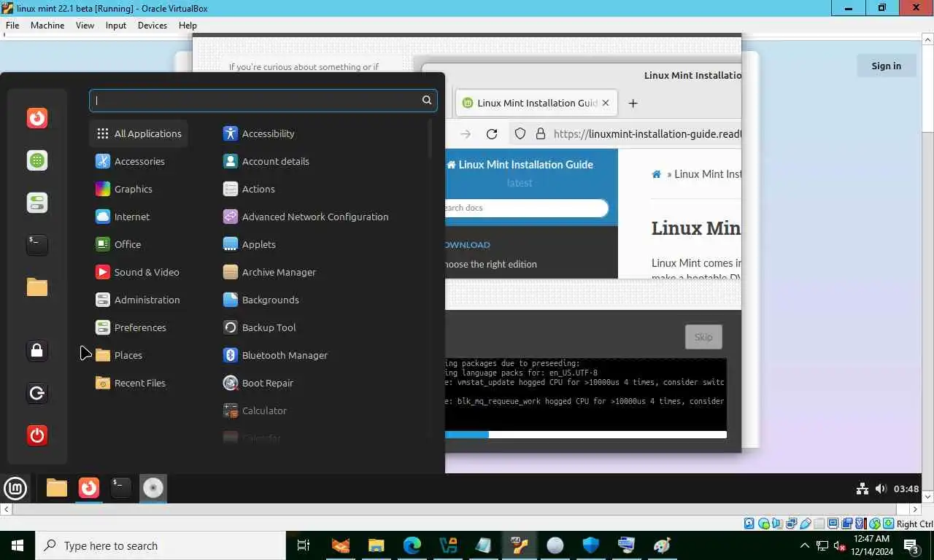Screen dimensions: 934x560
Task: Open Software Manager in the favorites sidebar
Action: coord(37,160)
